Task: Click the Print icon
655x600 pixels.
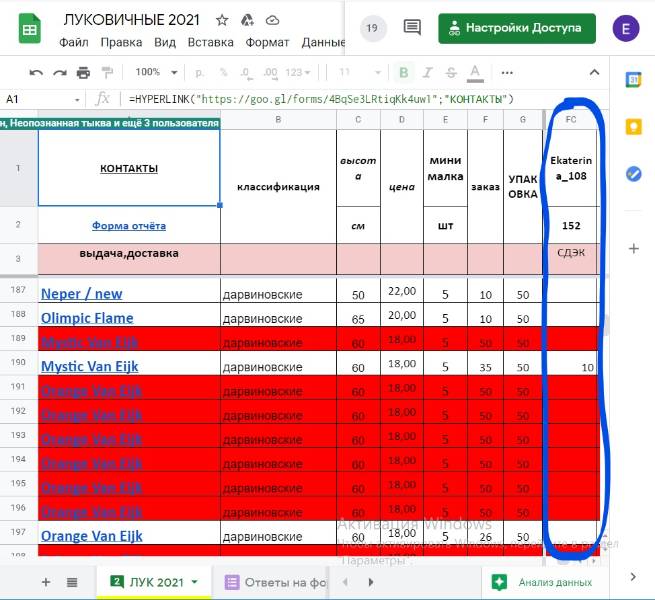Action: pyautogui.click(x=83, y=72)
